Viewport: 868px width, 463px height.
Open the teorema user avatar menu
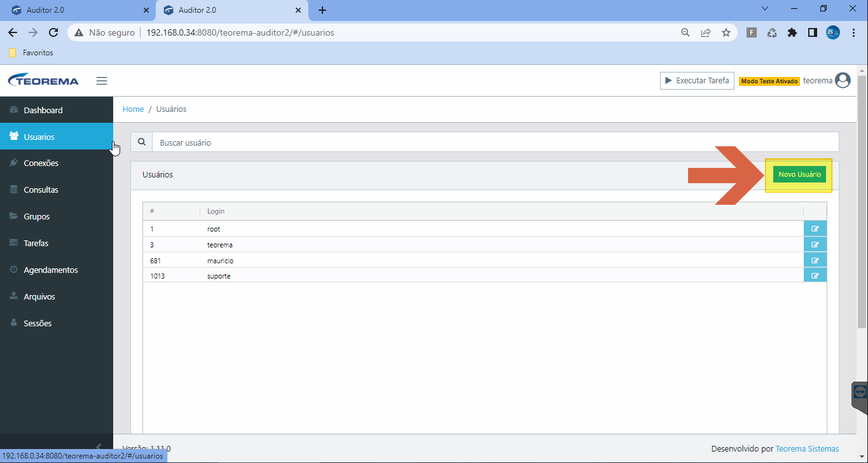[x=843, y=81]
